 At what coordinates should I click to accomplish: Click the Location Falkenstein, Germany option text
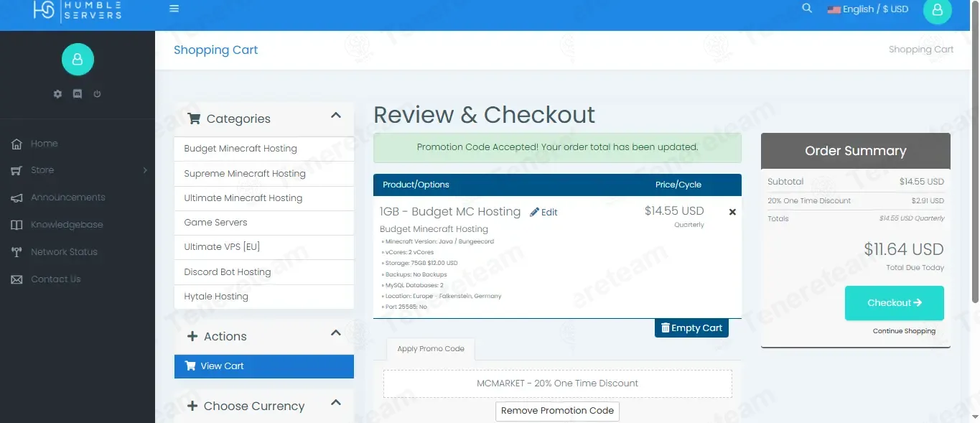[442, 296]
